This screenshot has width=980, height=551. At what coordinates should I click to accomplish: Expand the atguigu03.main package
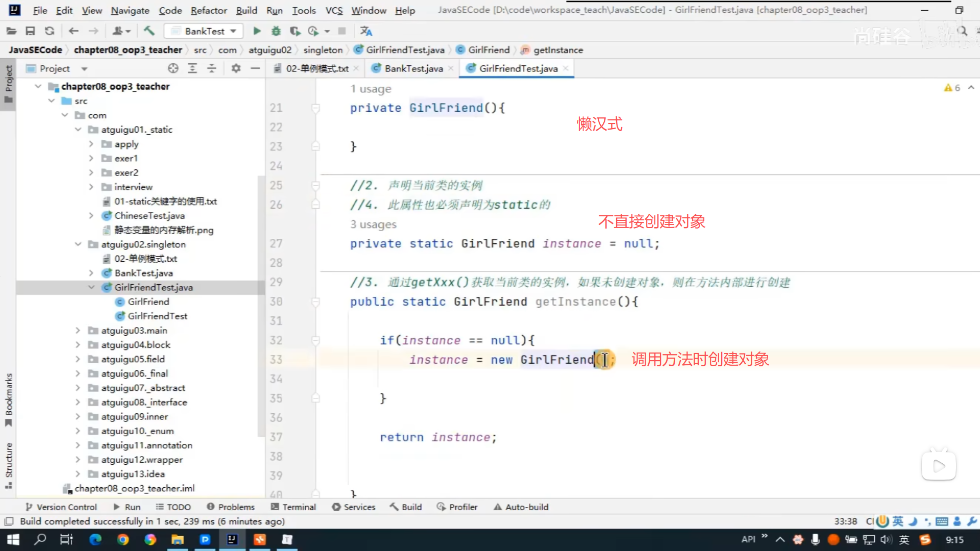click(x=78, y=331)
